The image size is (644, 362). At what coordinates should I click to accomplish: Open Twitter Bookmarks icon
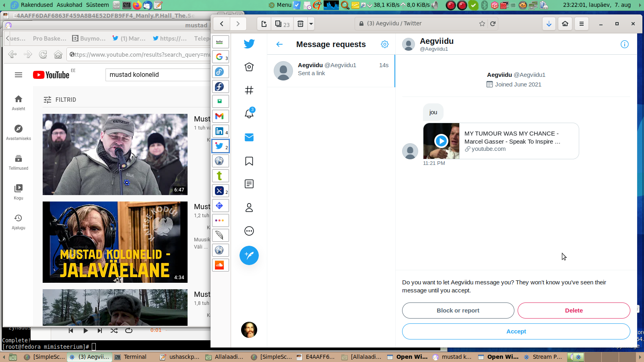[249, 161]
